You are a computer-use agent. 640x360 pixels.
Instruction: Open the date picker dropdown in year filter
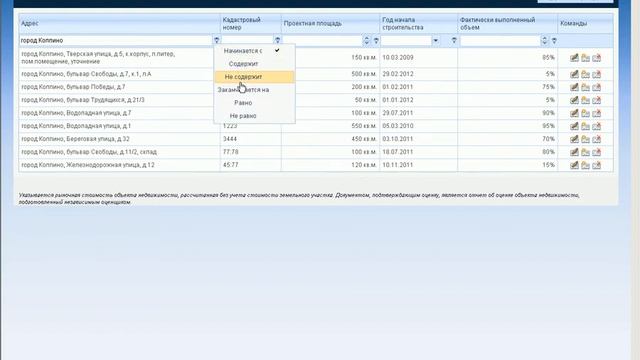[436, 40]
